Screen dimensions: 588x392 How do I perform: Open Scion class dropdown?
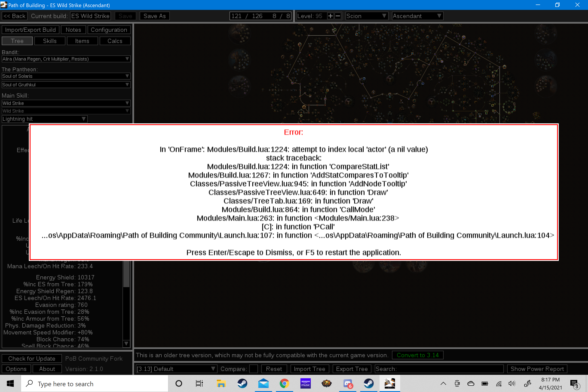pyautogui.click(x=367, y=16)
